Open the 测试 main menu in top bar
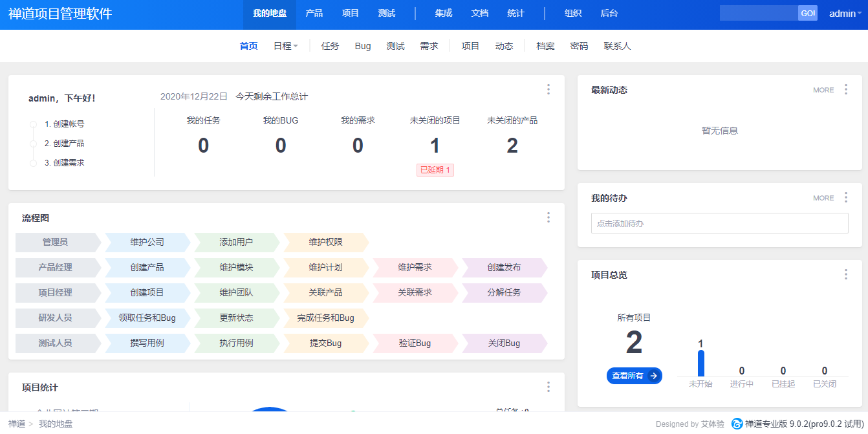868x434 pixels. (x=387, y=14)
